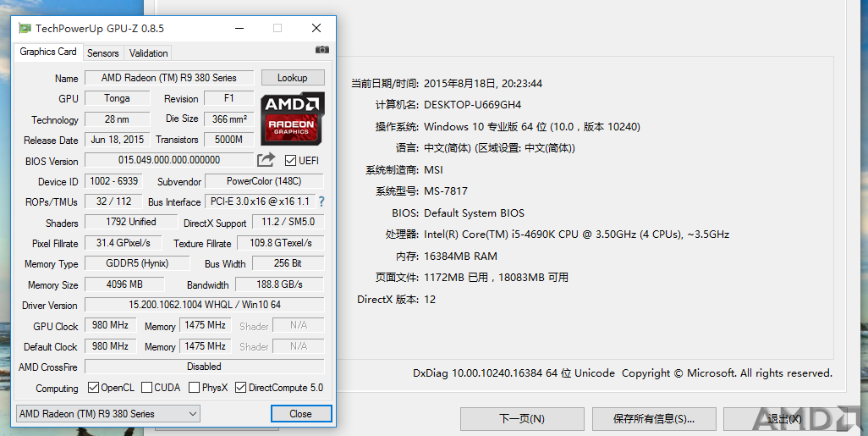Screen dimensions: 868x436
Task: Click the ROPs/TMUs field 32 / 112
Action: (113, 201)
